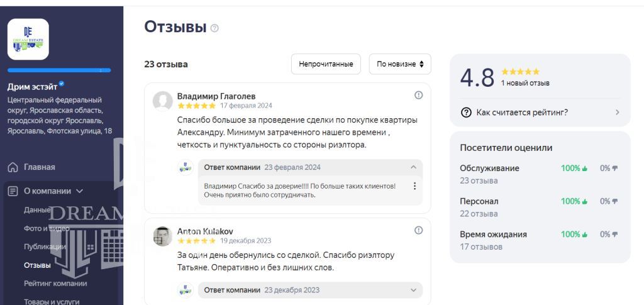Click Владимир Глаголев's avatar picture

(x=163, y=101)
